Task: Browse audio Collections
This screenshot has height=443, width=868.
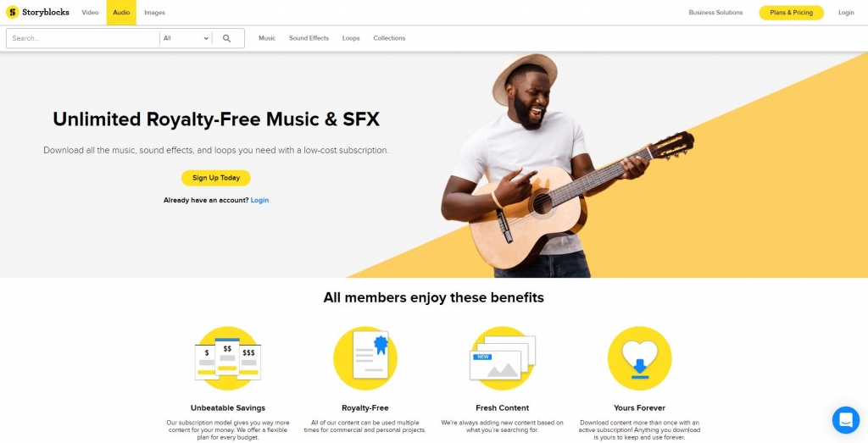Action: click(x=389, y=38)
